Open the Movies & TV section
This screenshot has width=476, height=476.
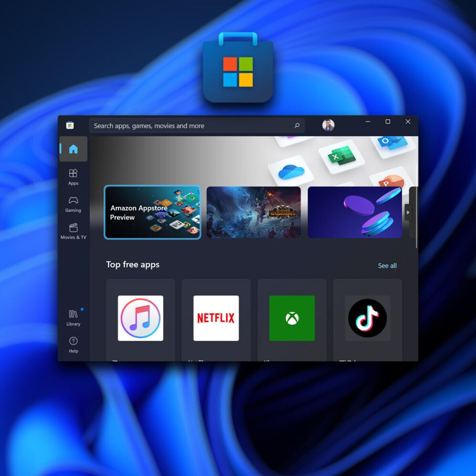tap(73, 231)
